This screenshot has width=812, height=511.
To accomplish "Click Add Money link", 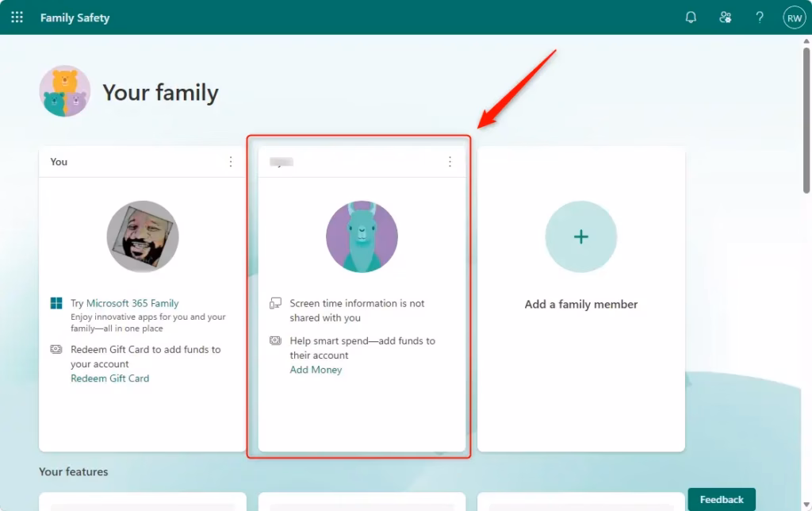I will tap(316, 370).
